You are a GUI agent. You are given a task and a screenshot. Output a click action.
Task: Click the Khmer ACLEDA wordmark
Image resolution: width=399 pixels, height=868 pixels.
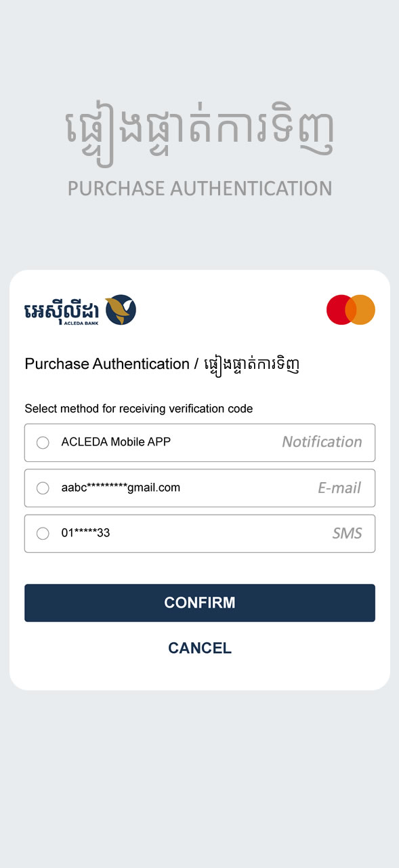pyautogui.click(x=62, y=309)
